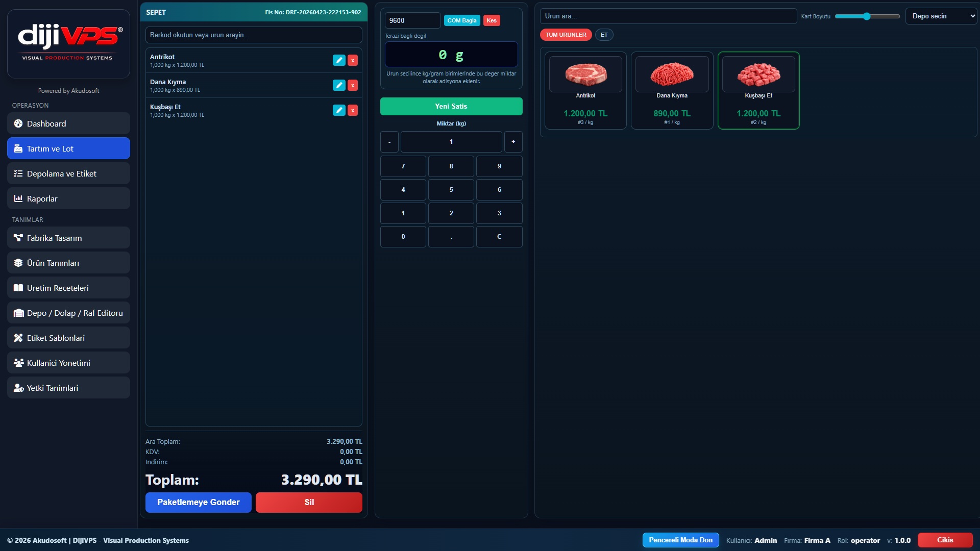
Task: Remove Antrikot from cart with red x
Action: point(353,60)
